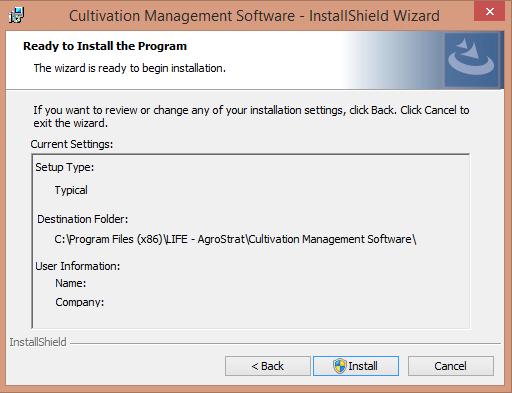Click the User Information label
The height and width of the screenshot is (393, 512).
(78, 266)
